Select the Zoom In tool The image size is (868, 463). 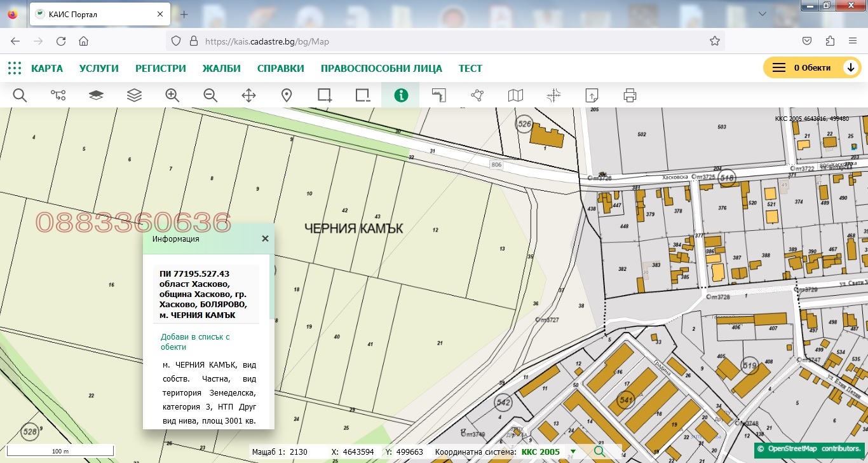pos(172,95)
